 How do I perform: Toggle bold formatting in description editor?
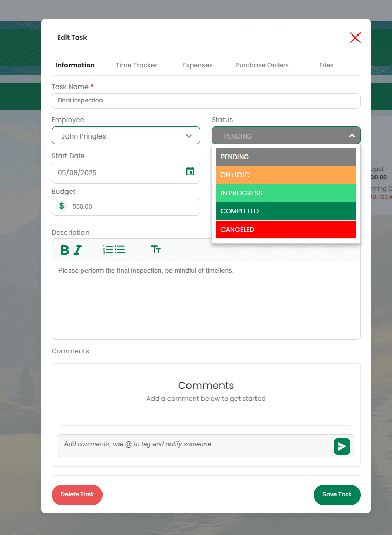click(65, 250)
